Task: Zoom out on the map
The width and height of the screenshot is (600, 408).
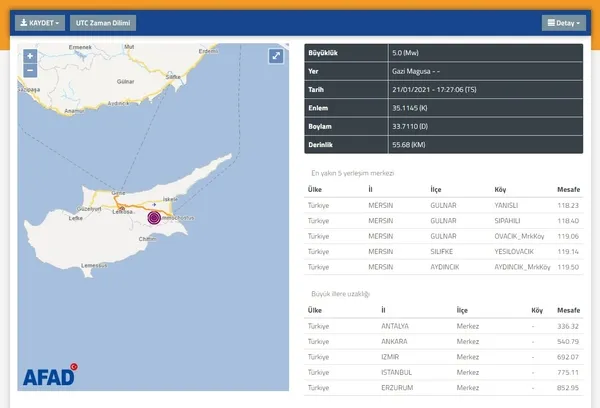Action: 30,70
